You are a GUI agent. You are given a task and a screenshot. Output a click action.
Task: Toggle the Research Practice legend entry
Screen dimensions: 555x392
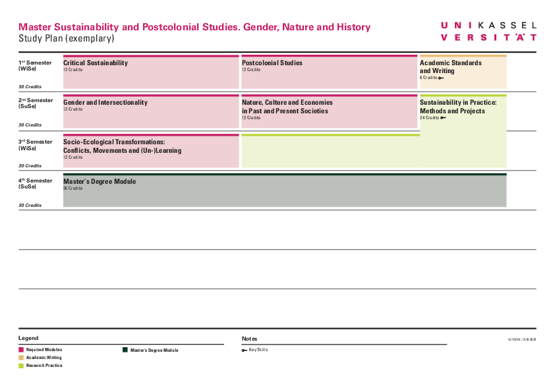(x=39, y=366)
